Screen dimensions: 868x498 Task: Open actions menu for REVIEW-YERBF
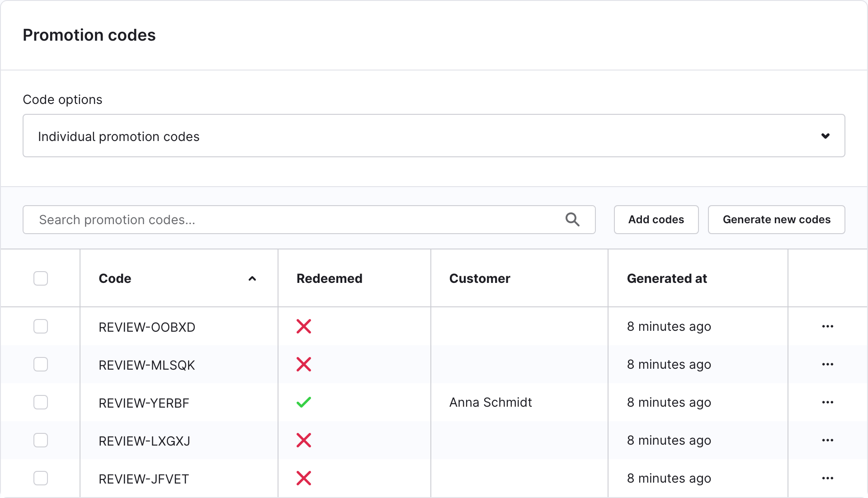point(828,402)
